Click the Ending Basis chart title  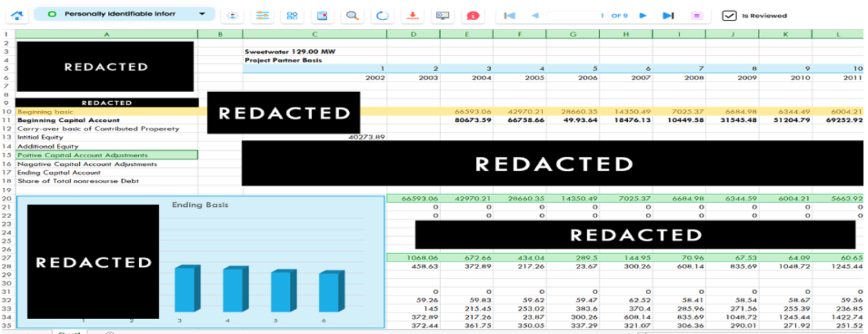pyautogui.click(x=200, y=205)
